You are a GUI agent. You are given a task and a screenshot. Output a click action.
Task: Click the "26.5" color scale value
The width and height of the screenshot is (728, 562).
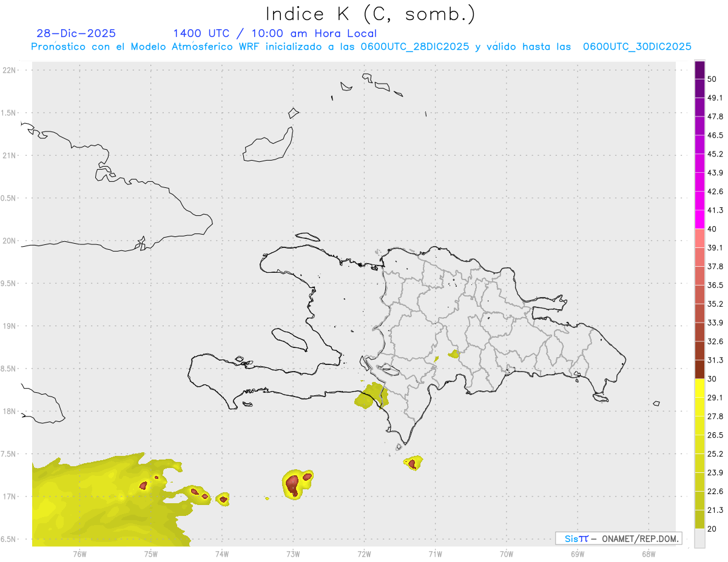point(715,435)
